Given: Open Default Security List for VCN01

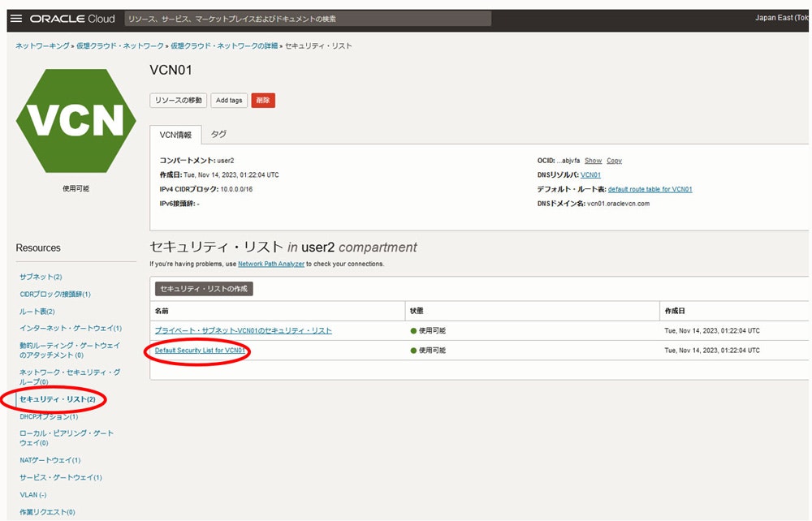Looking at the screenshot, I should [x=200, y=351].
